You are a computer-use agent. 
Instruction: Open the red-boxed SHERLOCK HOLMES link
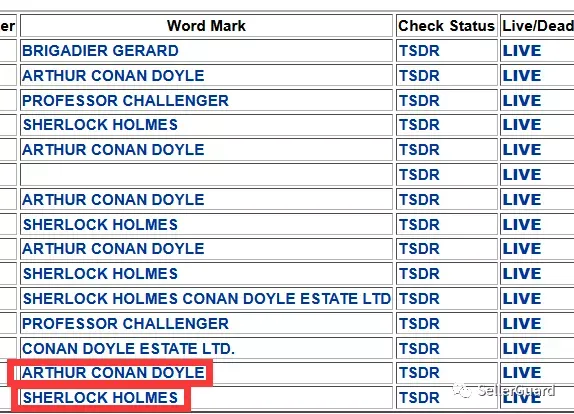point(100,398)
